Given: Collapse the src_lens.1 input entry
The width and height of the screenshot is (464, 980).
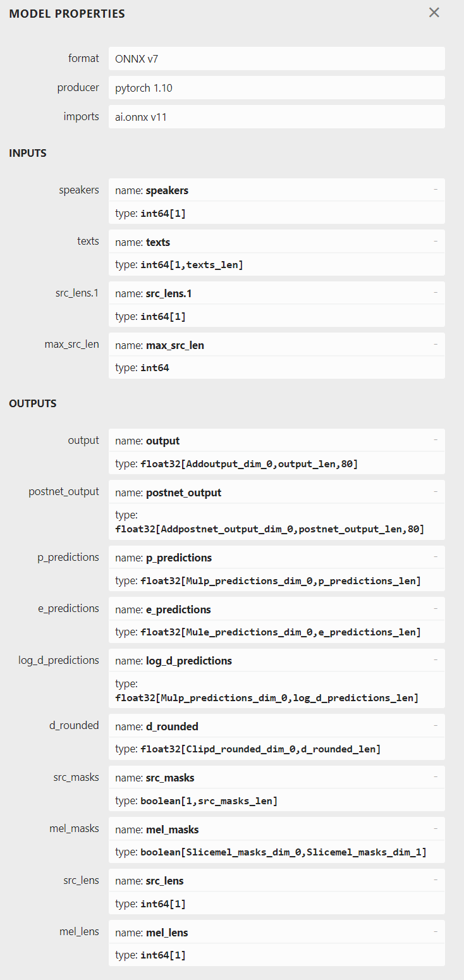Looking at the screenshot, I should (435, 292).
